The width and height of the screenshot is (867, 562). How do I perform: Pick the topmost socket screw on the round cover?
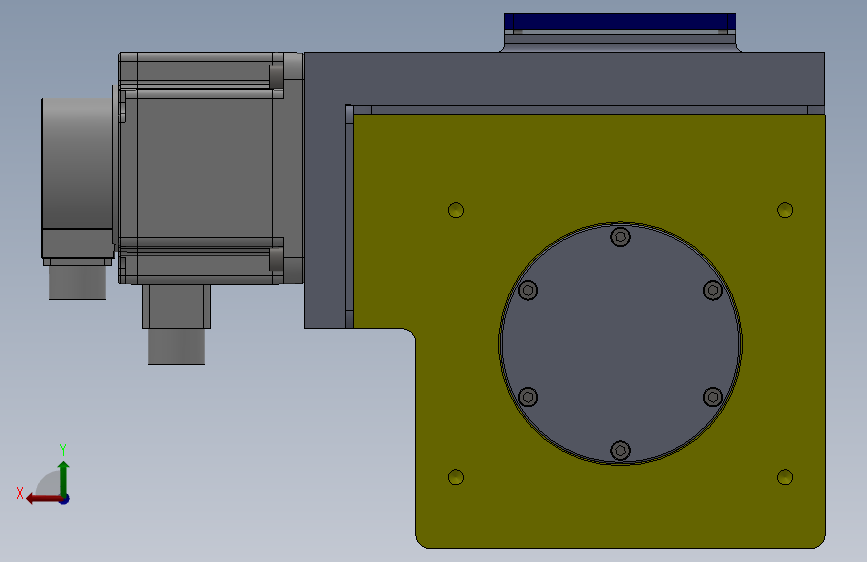620,237
